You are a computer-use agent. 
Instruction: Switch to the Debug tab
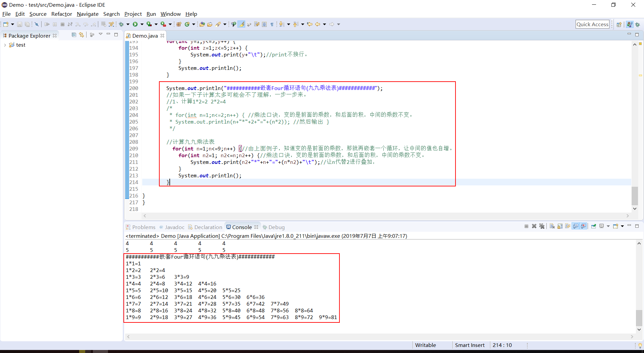(x=273, y=227)
